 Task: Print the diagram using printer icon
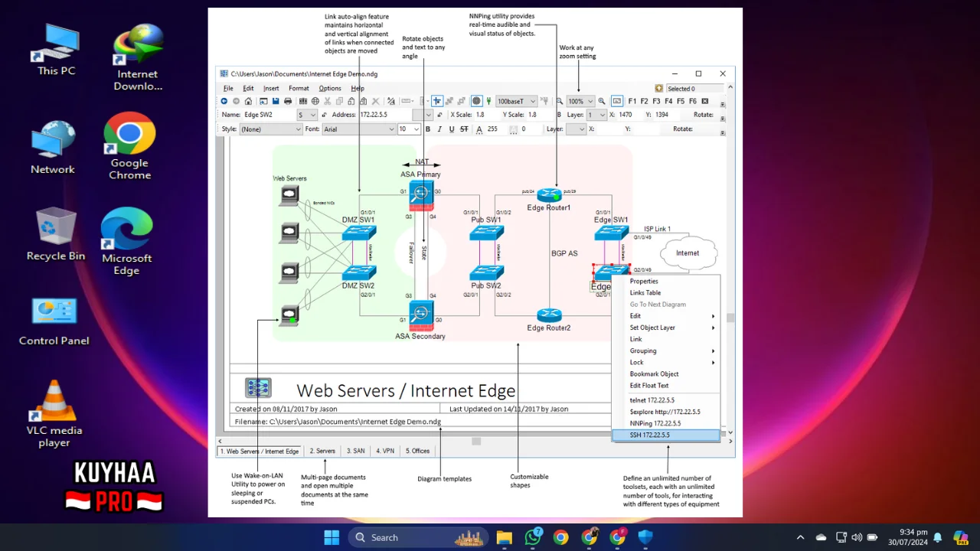[x=288, y=101]
